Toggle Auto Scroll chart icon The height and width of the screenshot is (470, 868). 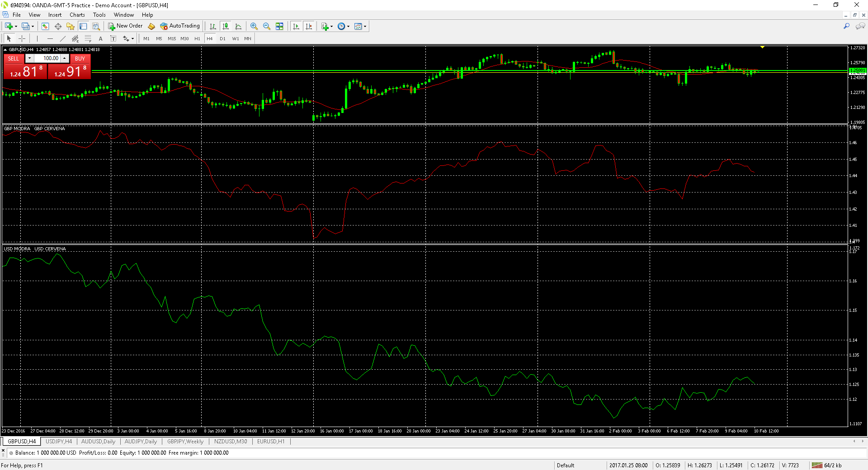click(296, 26)
